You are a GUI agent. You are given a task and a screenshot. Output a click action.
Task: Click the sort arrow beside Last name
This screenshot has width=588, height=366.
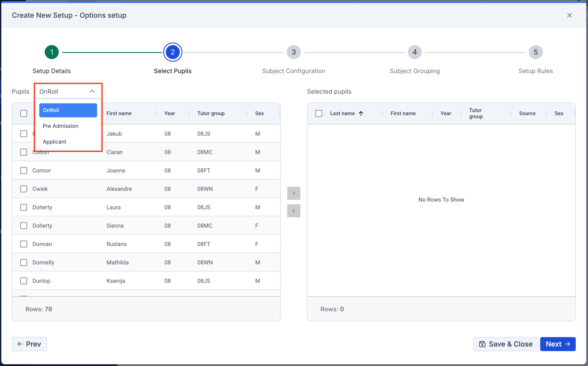tap(361, 113)
